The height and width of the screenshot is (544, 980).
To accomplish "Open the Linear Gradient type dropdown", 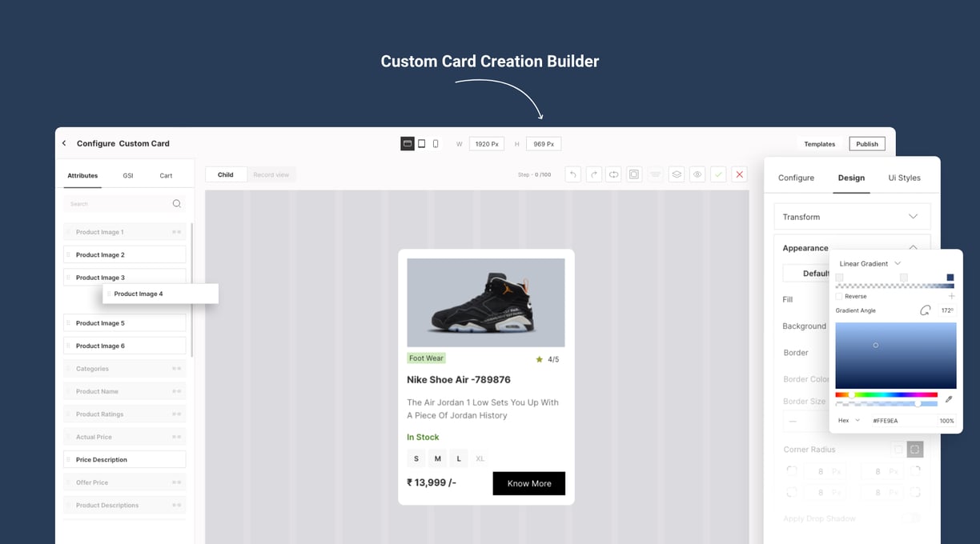I will pos(870,263).
